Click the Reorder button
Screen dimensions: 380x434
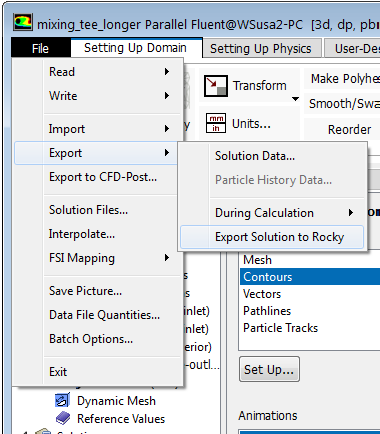pyautogui.click(x=349, y=129)
